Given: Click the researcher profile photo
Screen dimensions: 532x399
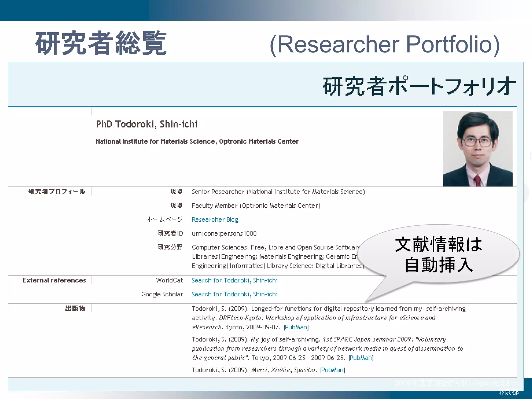Looking at the screenshot, I should pos(478,149).
